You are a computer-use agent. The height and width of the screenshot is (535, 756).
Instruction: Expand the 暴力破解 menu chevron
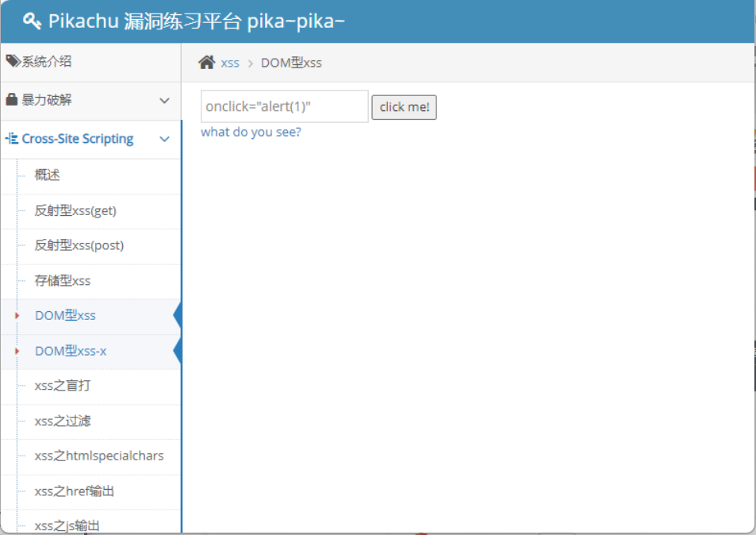coord(164,100)
